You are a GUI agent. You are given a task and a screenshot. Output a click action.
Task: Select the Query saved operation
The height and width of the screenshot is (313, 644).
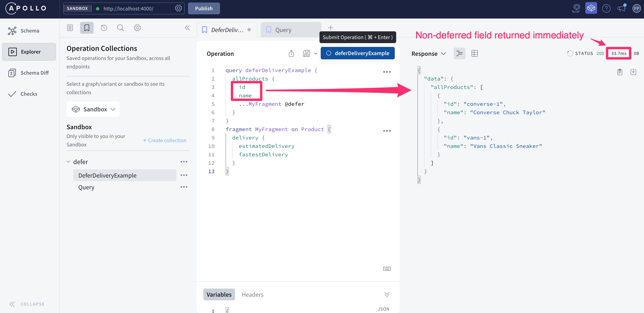[x=86, y=187]
